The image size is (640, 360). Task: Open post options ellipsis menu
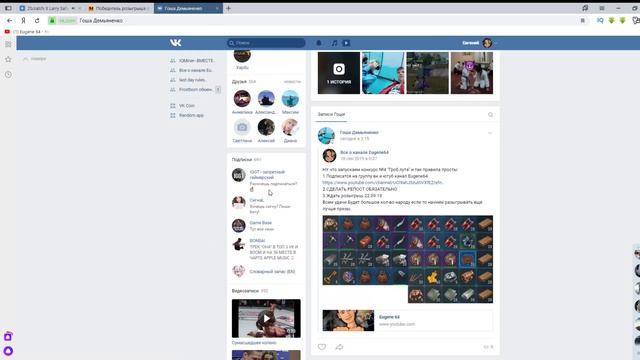(x=490, y=133)
